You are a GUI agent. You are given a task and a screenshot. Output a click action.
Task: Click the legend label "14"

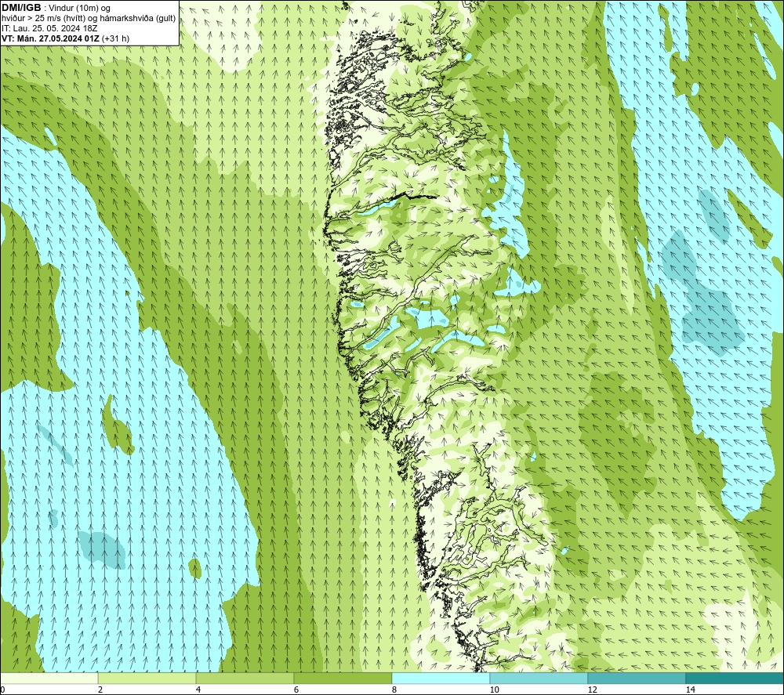[x=690, y=690]
